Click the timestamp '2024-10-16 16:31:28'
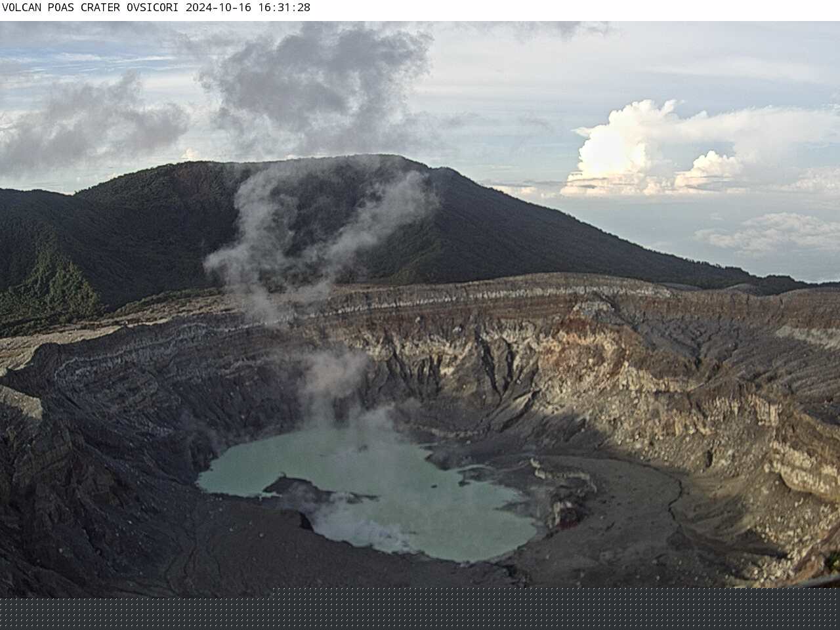Image resolution: width=840 pixels, height=630 pixels. coord(248,8)
